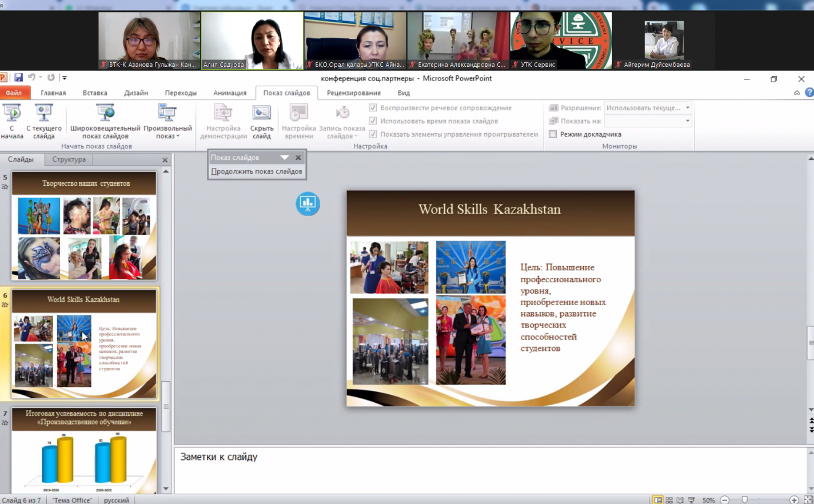Open Показ слайдов floating toolbar dropdown arrow
Screen dimensions: 814x504
coord(284,157)
